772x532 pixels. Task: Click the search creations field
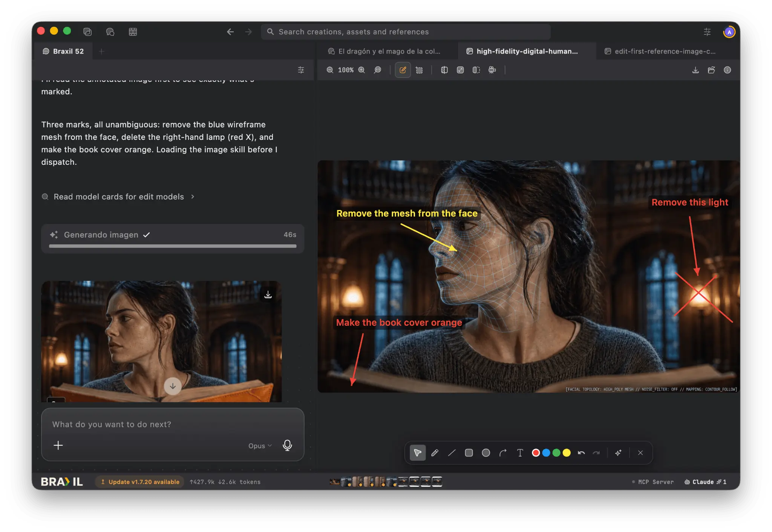406,32
